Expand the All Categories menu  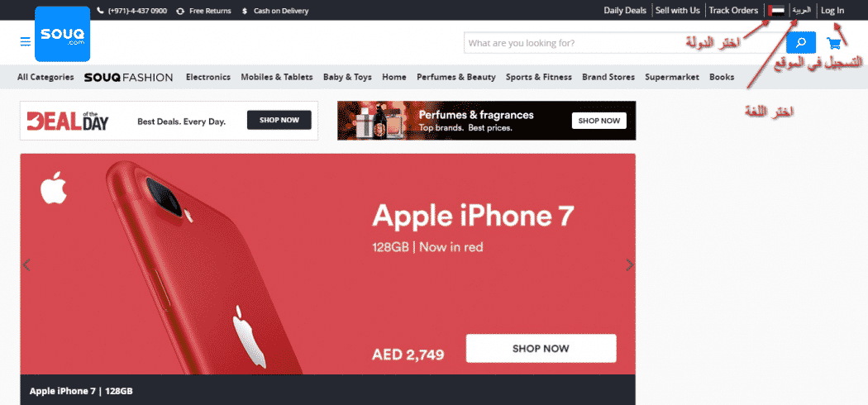tap(45, 77)
